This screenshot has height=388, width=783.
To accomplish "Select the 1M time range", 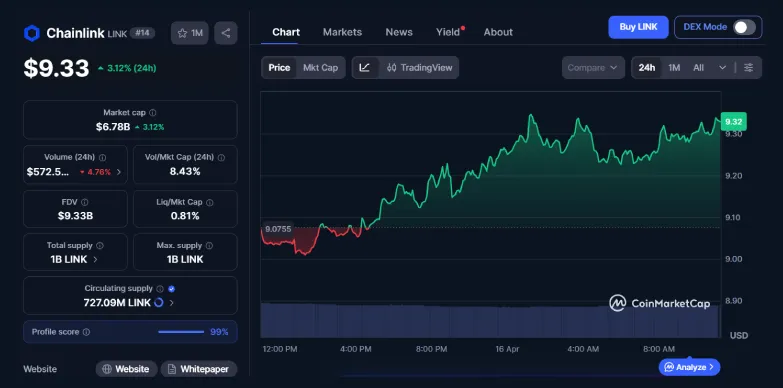I will pyautogui.click(x=674, y=67).
